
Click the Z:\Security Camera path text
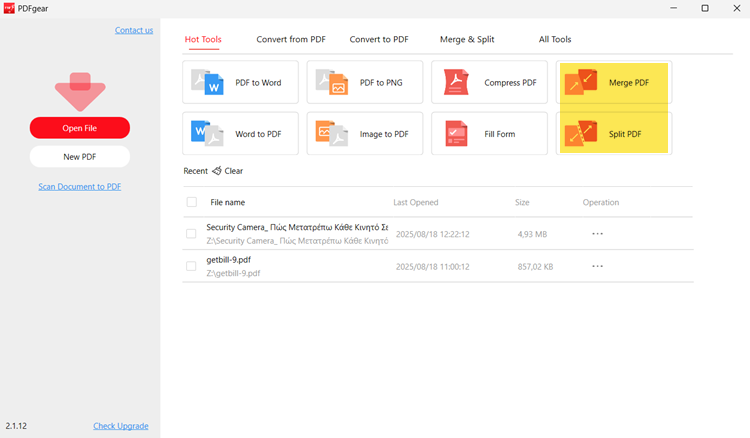coord(297,241)
